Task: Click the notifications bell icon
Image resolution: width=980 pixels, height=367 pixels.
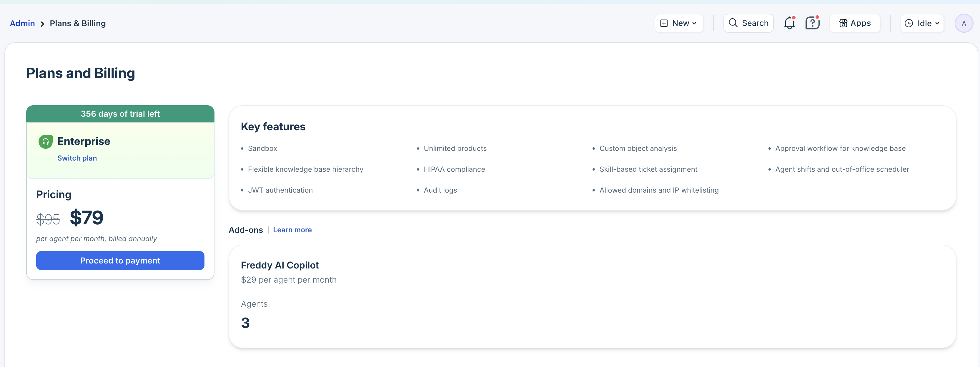Action: [789, 23]
